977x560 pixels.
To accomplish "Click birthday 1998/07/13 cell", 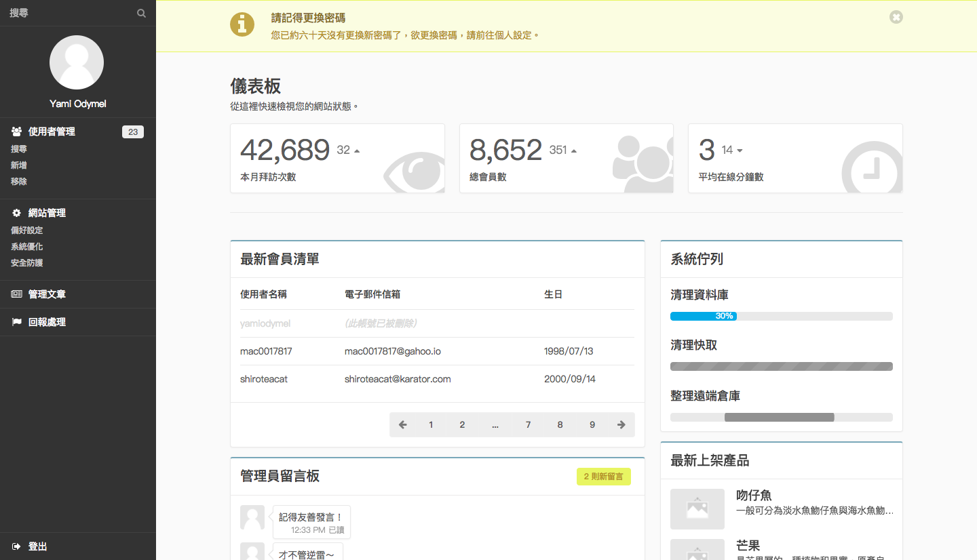I will pyautogui.click(x=569, y=351).
